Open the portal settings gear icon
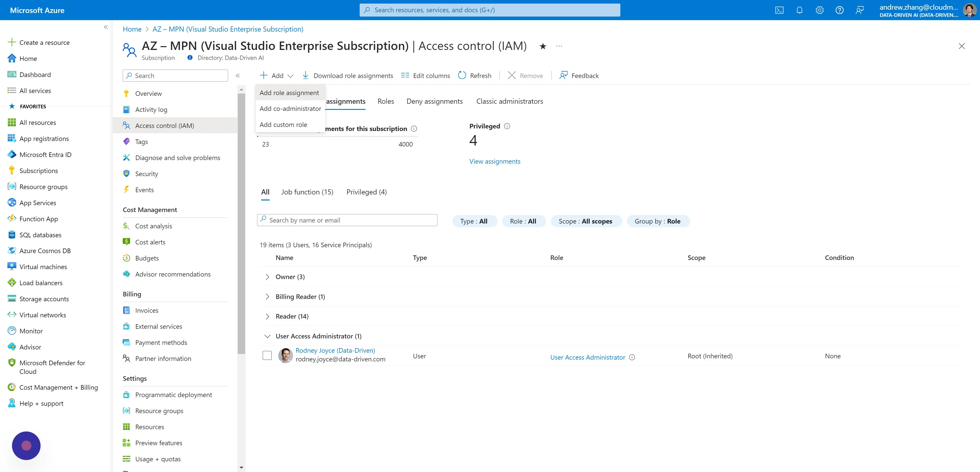 820,10
